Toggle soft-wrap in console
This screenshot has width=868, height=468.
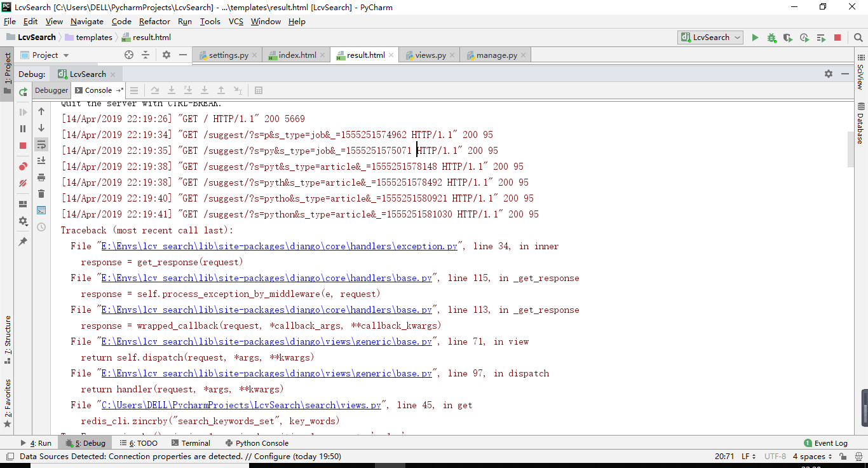coord(41,144)
